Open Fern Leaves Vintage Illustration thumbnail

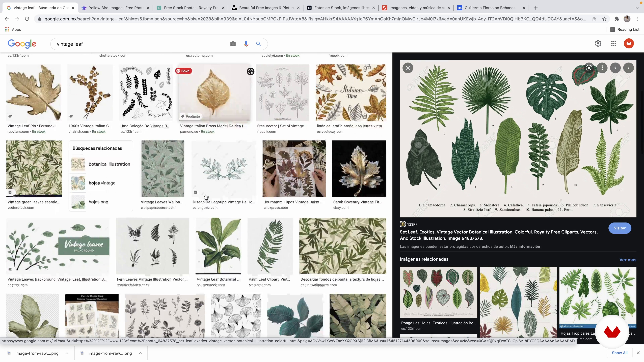click(x=152, y=246)
